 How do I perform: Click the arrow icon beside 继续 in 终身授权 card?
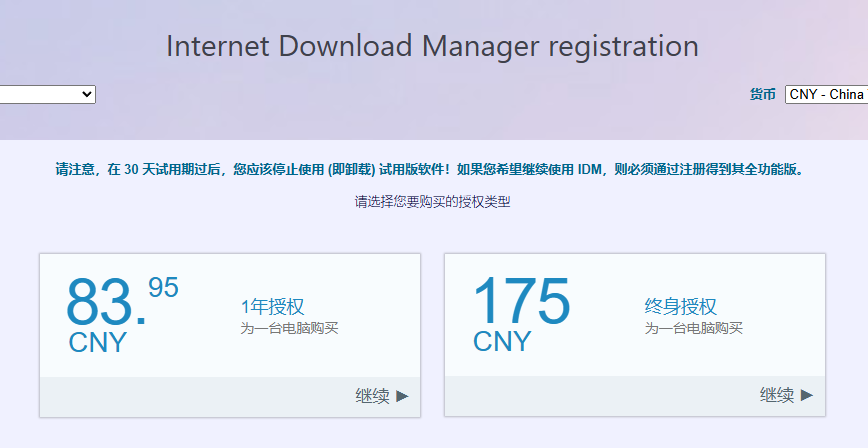[806, 395]
